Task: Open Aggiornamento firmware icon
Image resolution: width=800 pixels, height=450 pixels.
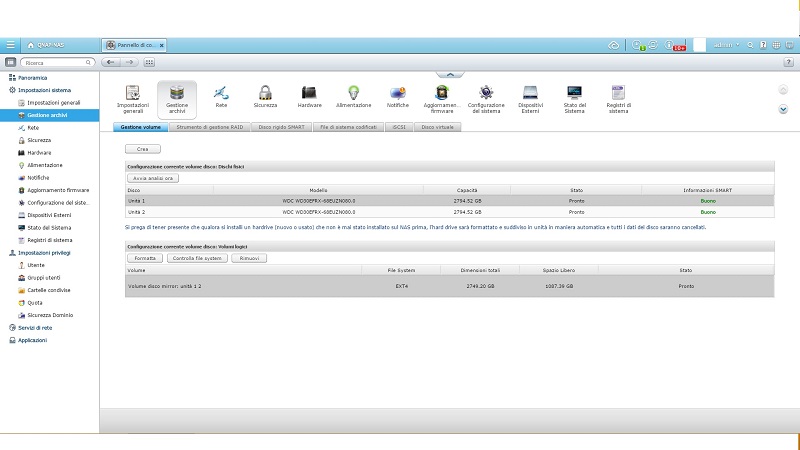Action: [441, 95]
